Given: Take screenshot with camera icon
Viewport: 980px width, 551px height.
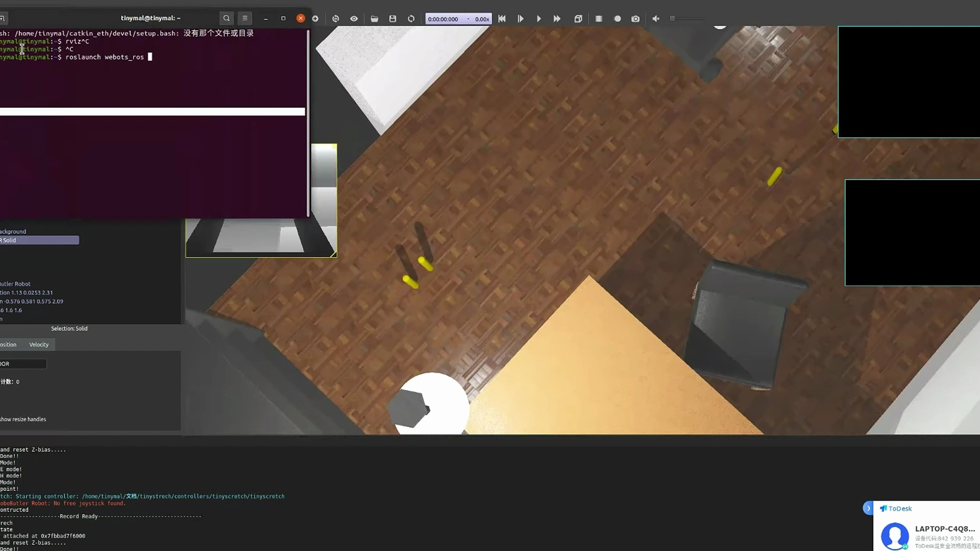Looking at the screenshot, I should pyautogui.click(x=635, y=19).
